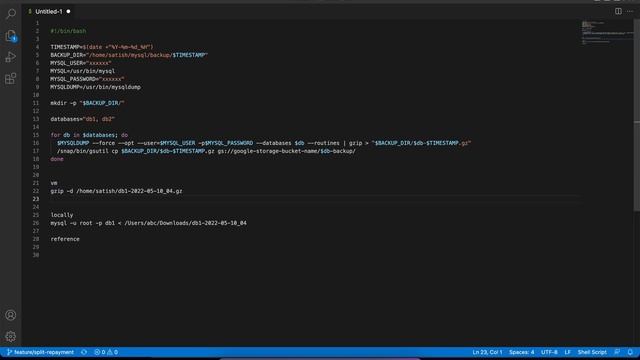Open Run and Debug view
This screenshot has height=360, width=640.
(x=11, y=57)
